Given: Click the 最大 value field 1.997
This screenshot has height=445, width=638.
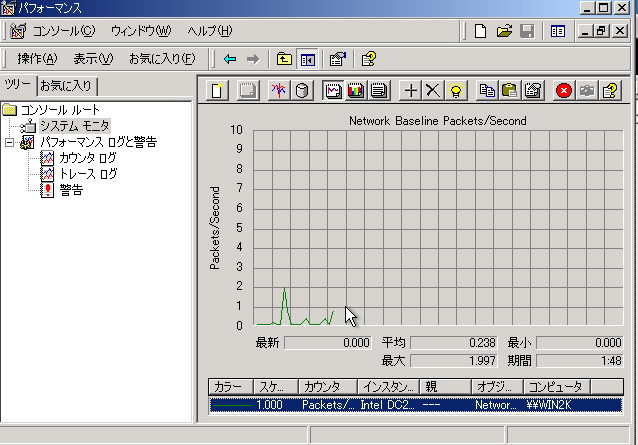Looking at the screenshot, I should coord(453,361).
